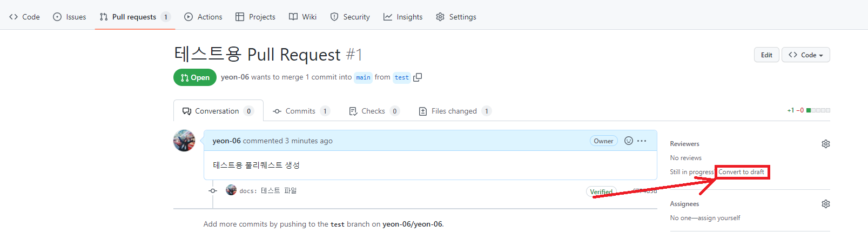Click the yeon-06 user avatar beside comment
The height and width of the screenshot is (232, 868).
click(x=184, y=141)
